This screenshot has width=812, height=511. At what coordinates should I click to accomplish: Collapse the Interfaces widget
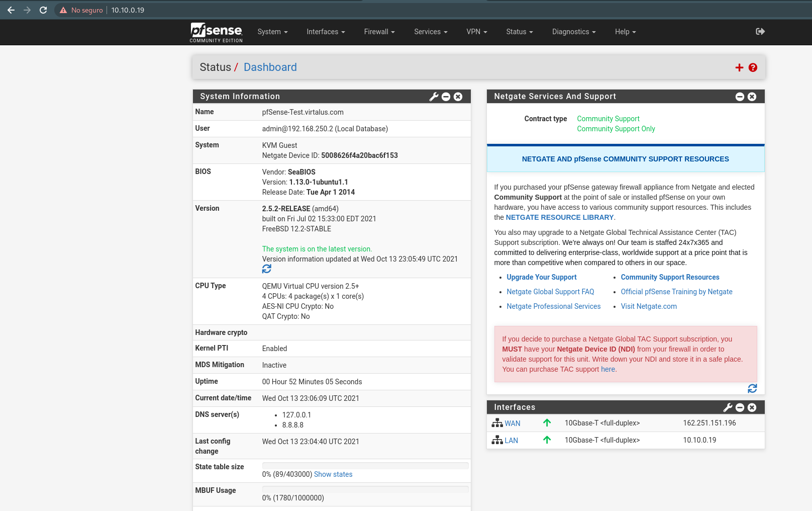point(740,407)
